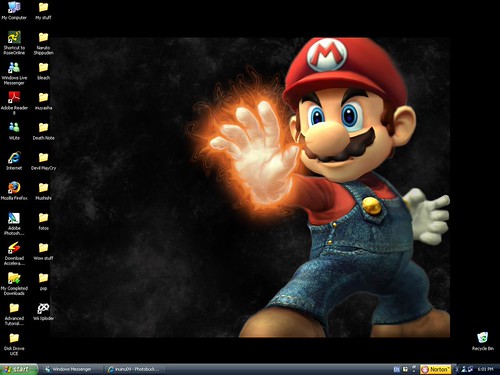Open the My Computer desktop icon
500x375 pixels.
point(14,10)
